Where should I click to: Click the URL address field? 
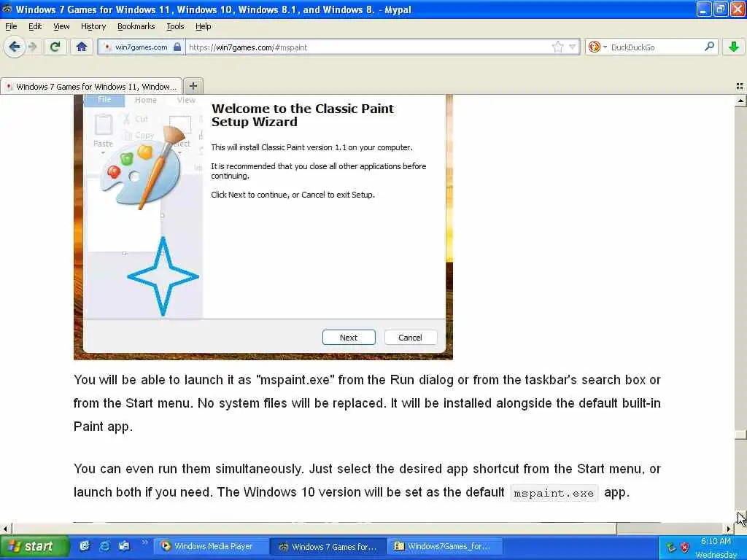tap(367, 47)
